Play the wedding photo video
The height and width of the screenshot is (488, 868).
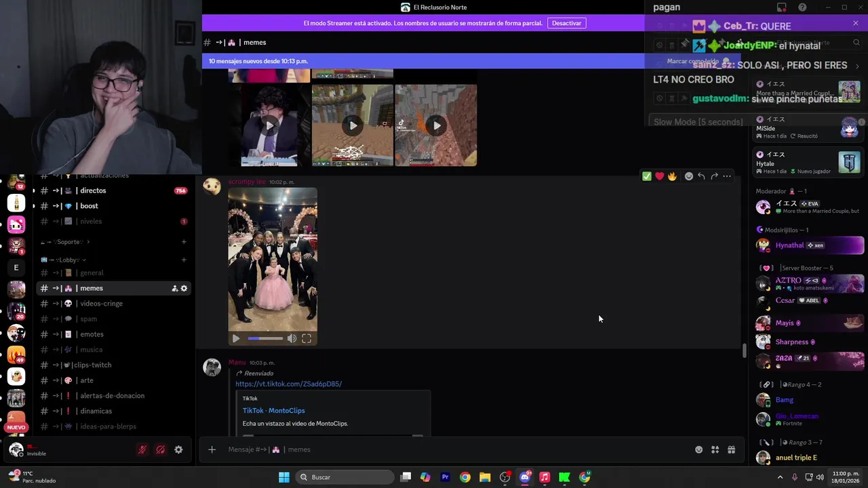[x=236, y=338]
